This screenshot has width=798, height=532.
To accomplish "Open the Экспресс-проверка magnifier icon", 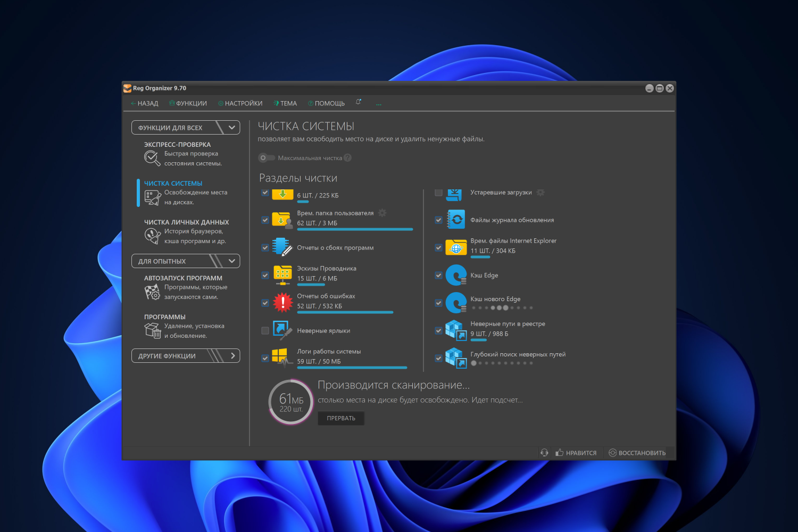I will tap(152, 158).
